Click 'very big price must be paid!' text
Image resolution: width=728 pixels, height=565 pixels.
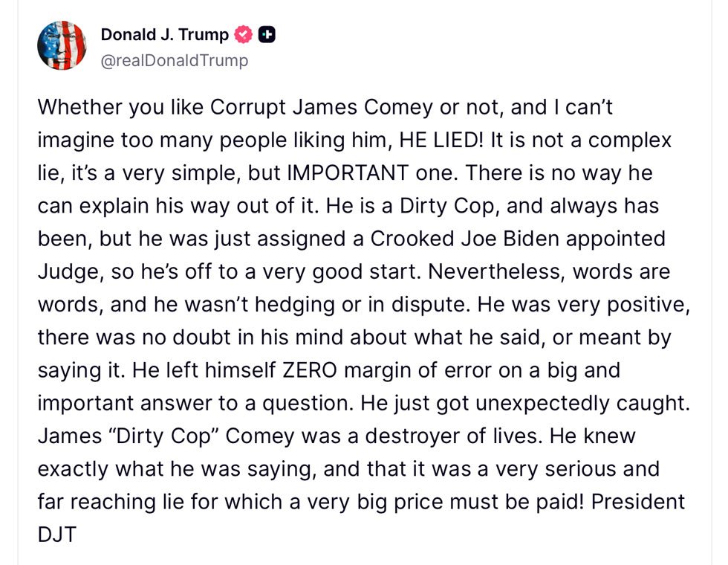click(x=445, y=503)
